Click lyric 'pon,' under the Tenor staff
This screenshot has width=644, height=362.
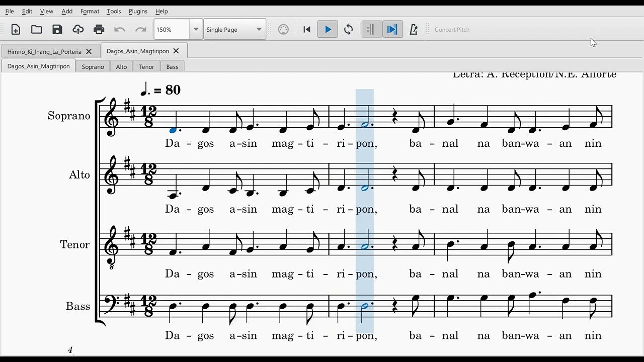pyautogui.click(x=366, y=274)
